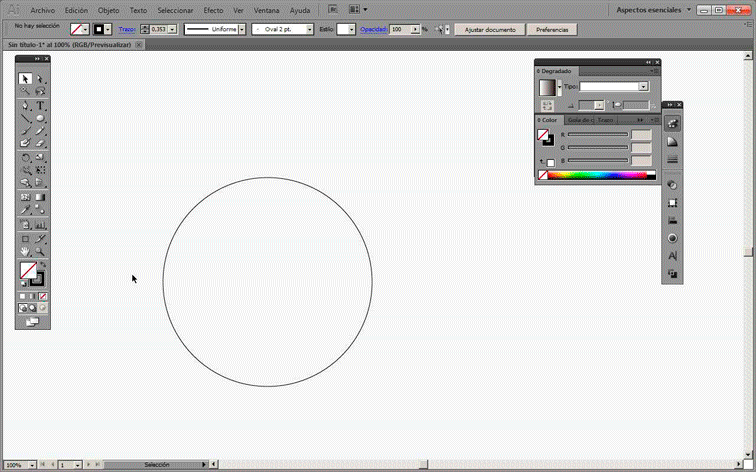This screenshot has height=472, width=756.
Task: Open the Character (A) panel icon in the dock
Action: [672, 256]
